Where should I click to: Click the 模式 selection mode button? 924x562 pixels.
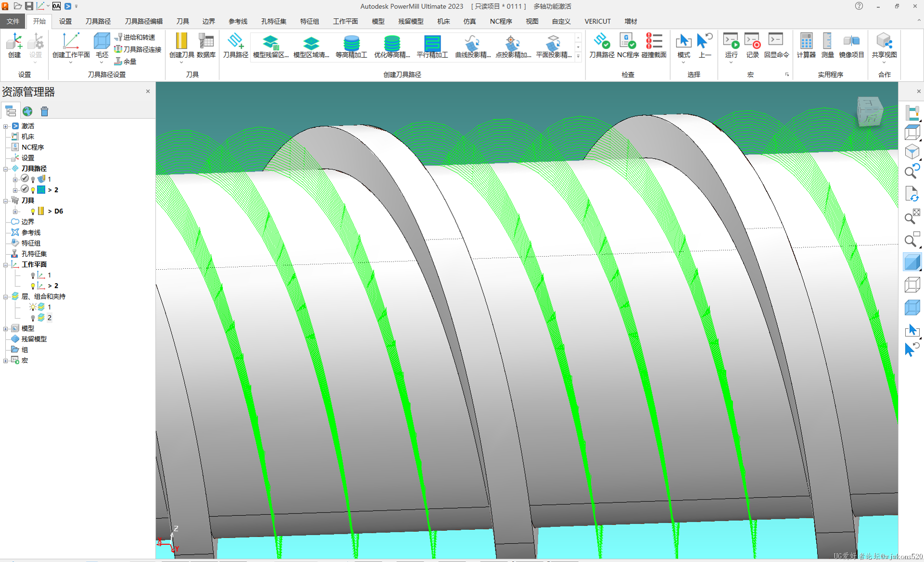[683, 48]
